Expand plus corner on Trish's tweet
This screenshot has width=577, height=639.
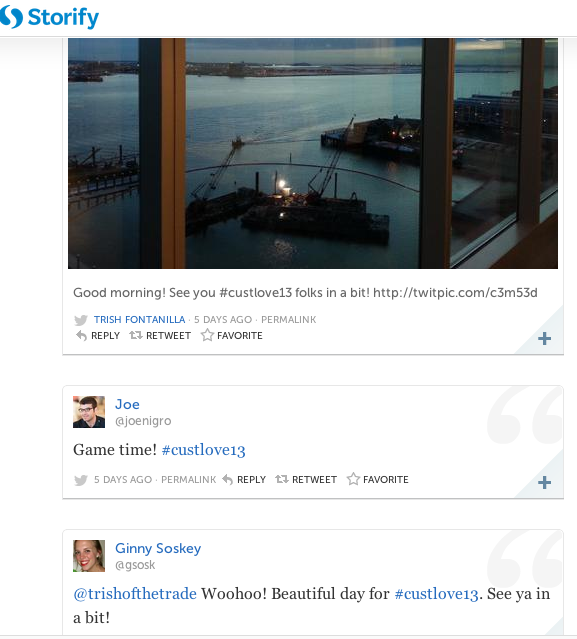click(x=544, y=339)
